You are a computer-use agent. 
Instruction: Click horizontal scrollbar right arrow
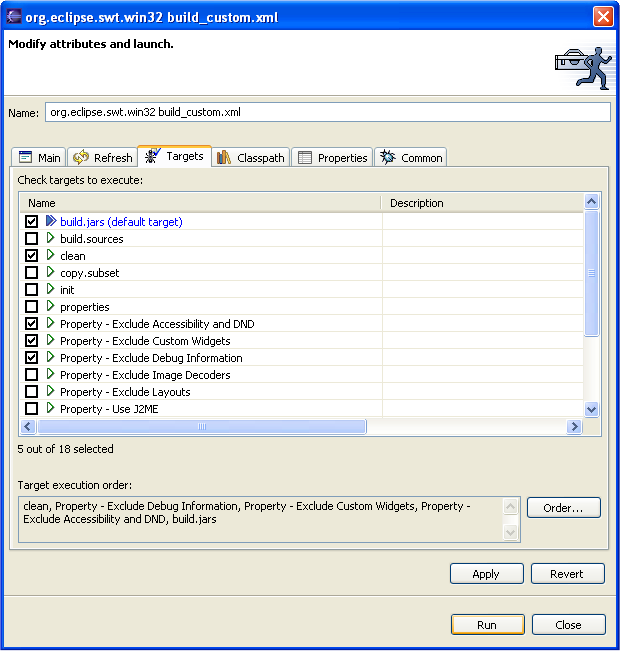point(574,426)
